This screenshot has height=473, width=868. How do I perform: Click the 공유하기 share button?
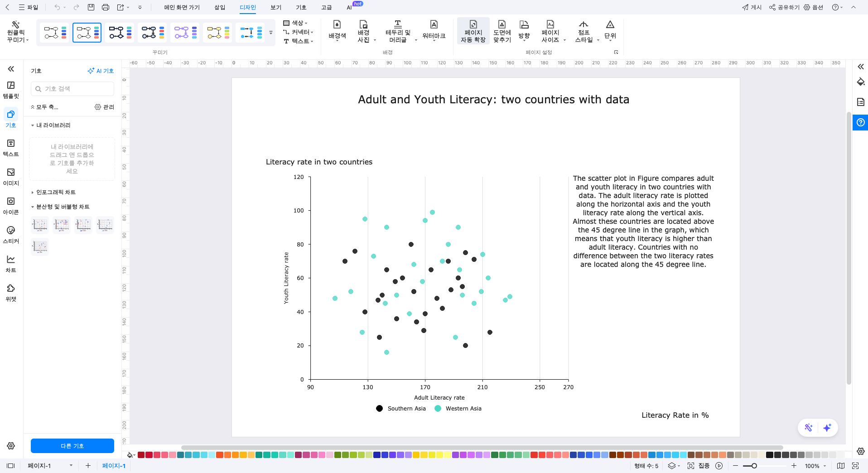click(784, 7)
